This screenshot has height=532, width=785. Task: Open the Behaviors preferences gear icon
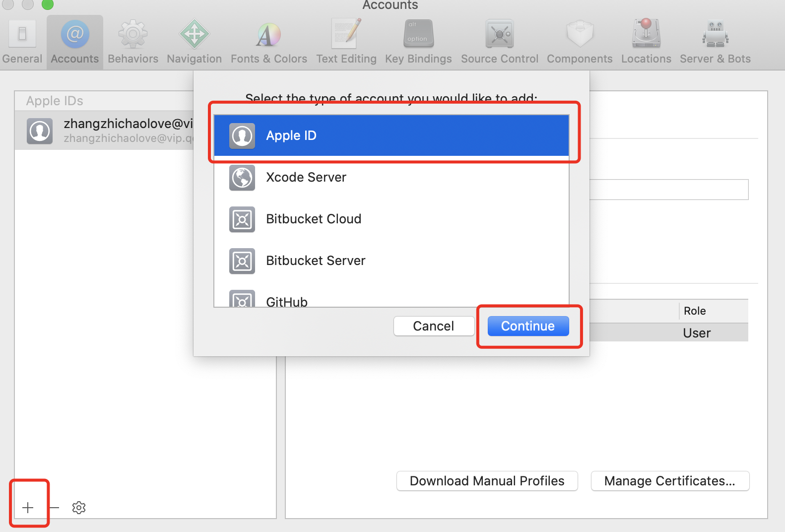coord(132,34)
